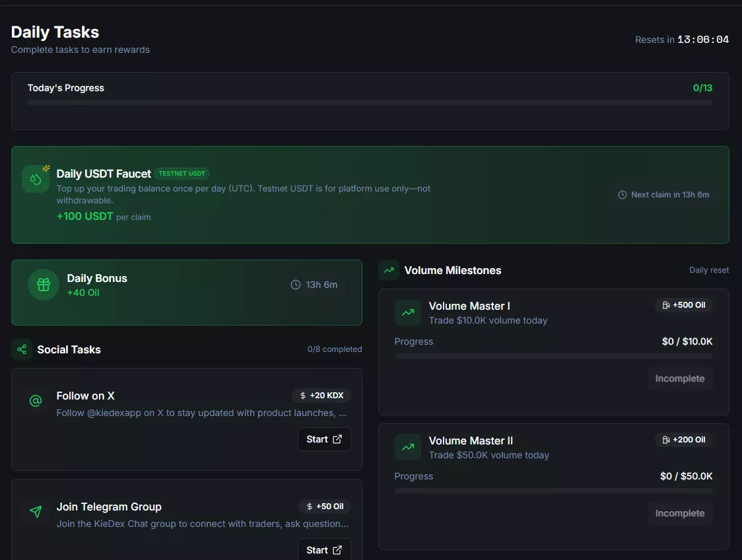Click the Daily Bonus gift icon

[44, 285]
